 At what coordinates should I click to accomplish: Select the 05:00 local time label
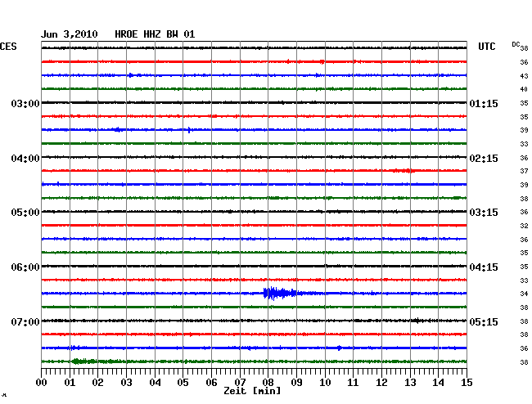point(25,213)
